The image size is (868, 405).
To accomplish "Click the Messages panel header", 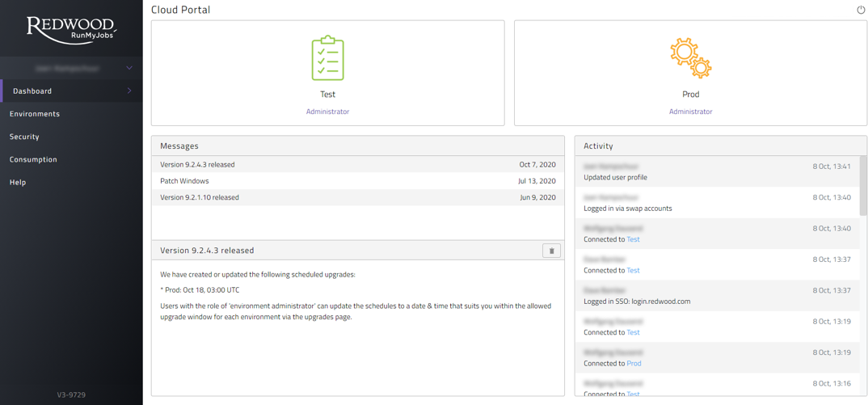I will coord(357,146).
